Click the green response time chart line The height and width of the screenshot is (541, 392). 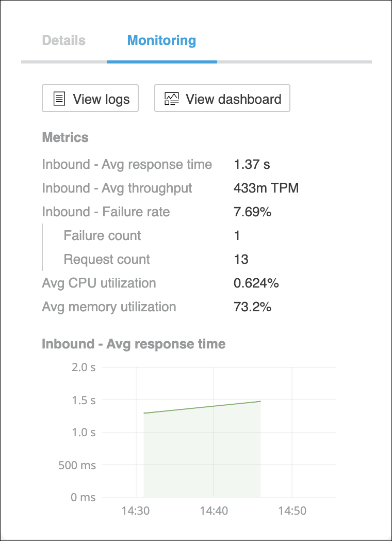tap(202, 407)
